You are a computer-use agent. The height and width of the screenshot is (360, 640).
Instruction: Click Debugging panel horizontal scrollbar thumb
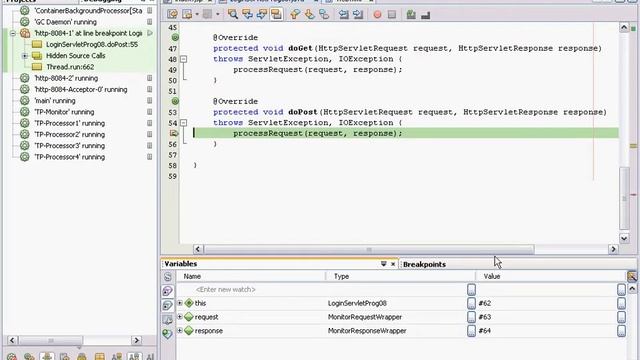pos(51,340)
